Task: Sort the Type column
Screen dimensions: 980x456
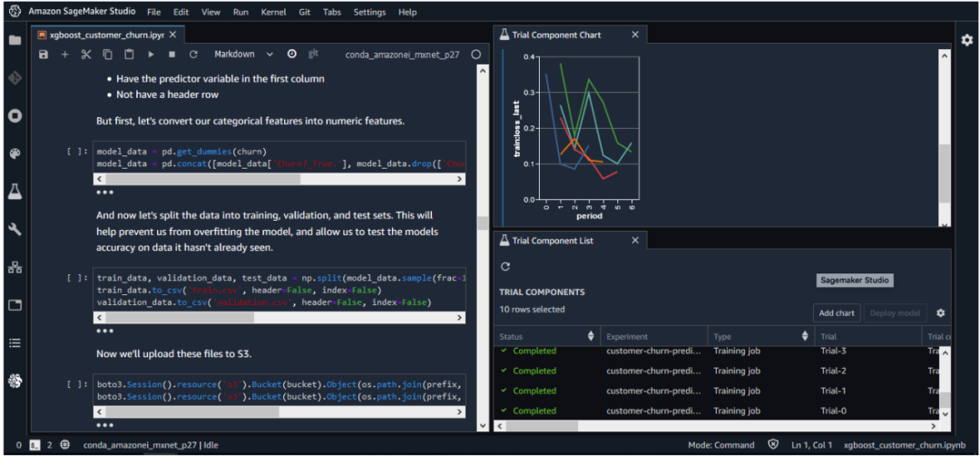Action: [x=804, y=336]
